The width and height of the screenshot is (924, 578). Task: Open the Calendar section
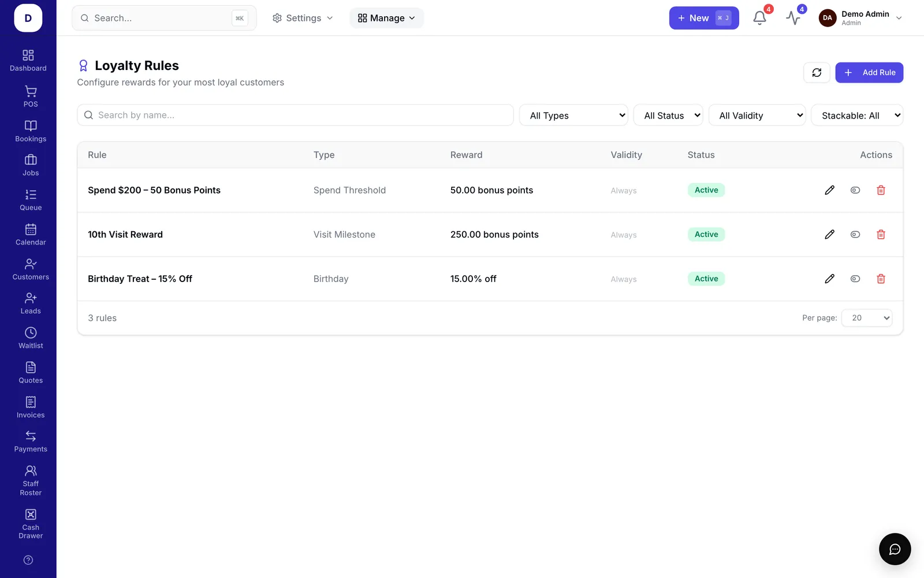pos(31,235)
